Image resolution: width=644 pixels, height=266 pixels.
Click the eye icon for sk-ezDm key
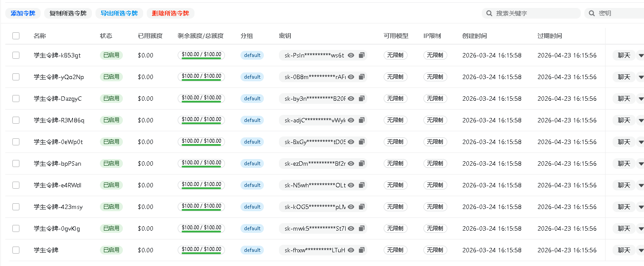tap(351, 163)
